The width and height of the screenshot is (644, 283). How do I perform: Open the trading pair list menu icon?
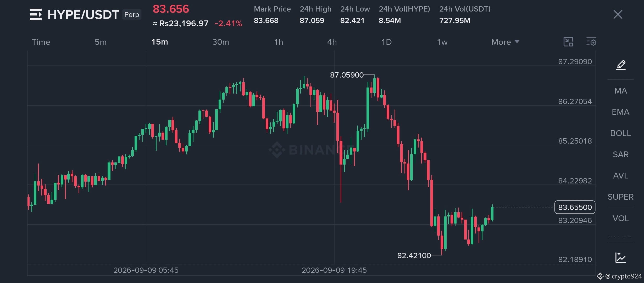coord(36,14)
